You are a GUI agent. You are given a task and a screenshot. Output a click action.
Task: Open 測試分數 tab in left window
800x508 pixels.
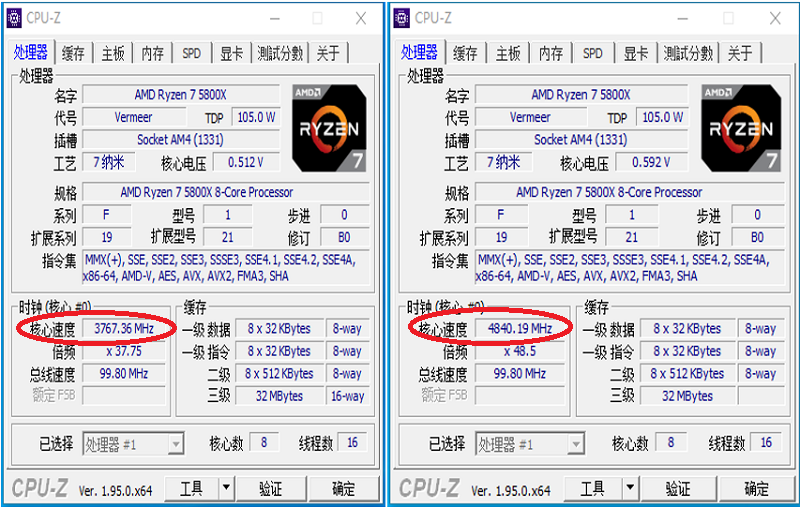pyautogui.click(x=280, y=53)
